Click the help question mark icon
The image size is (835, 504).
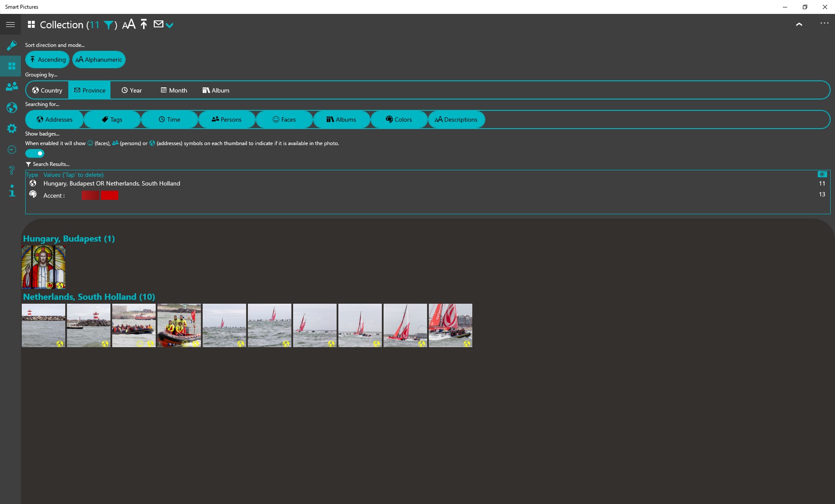coord(12,170)
